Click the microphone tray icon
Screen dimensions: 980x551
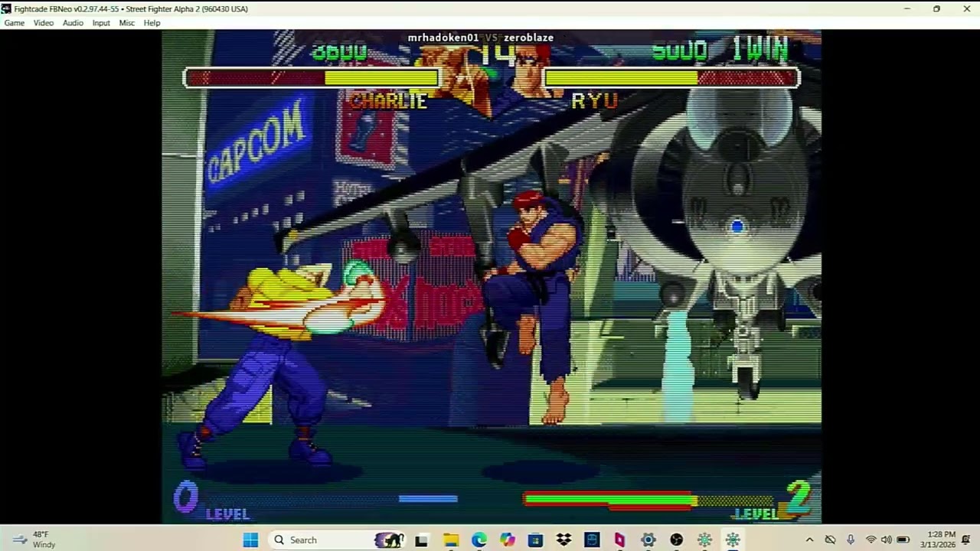pos(851,540)
